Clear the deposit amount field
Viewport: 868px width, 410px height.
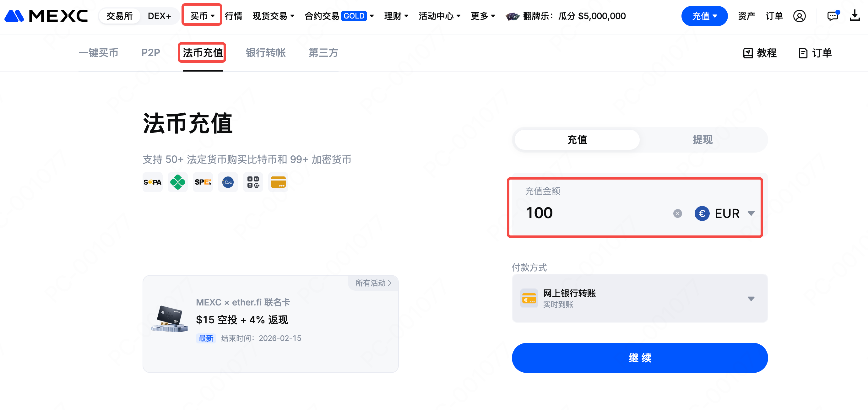click(x=677, y=213)
